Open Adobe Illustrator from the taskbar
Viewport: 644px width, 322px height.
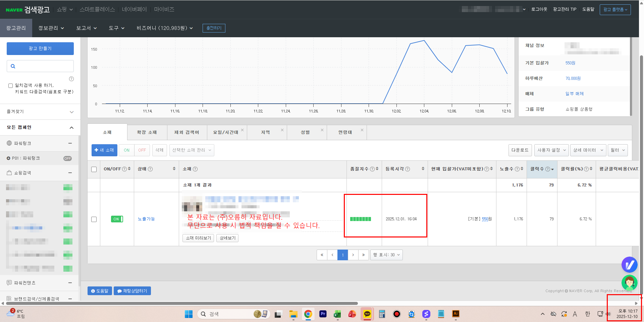coord(455,314)
